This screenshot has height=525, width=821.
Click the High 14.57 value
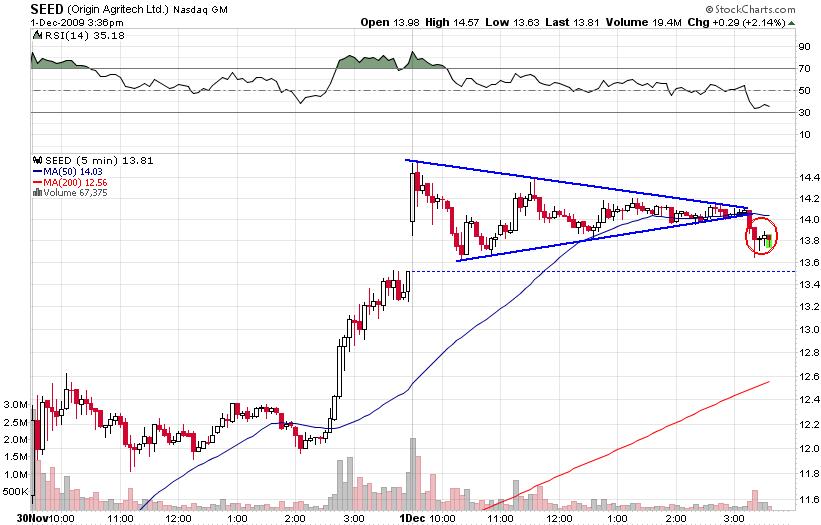(x=454, y=23)
